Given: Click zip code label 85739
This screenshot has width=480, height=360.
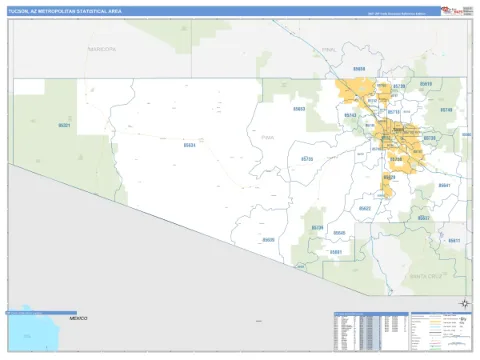Looking at the screenshot, I should (x=399, y=86).
